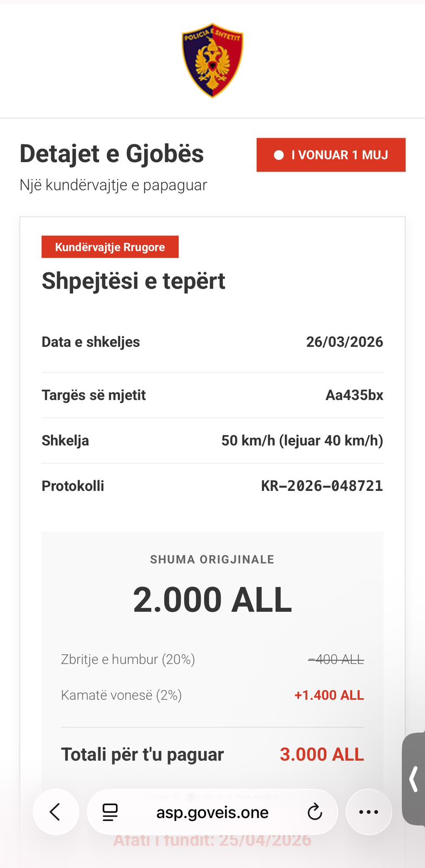Image resolution: width=425 pixels, height=868 pixels.
Task: Click the 'Shpejtësi e tepërt' violation title
Action: (133, 281)
